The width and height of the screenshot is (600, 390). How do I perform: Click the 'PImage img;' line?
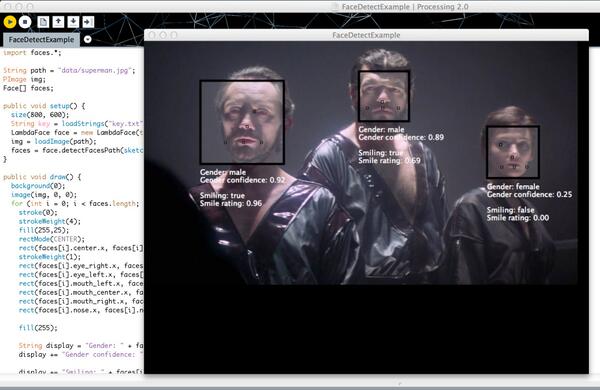click(24, 79)
